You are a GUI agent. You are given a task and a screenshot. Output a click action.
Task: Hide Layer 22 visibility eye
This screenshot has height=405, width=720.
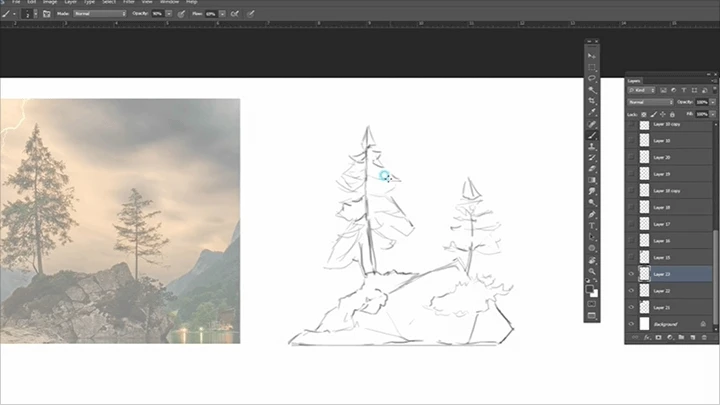click(x=631, y=291)
